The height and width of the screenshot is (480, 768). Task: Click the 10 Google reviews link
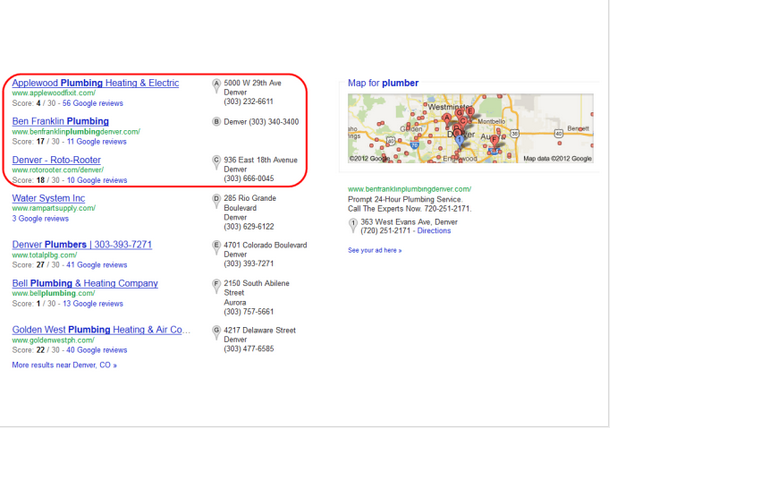point(97,180)
